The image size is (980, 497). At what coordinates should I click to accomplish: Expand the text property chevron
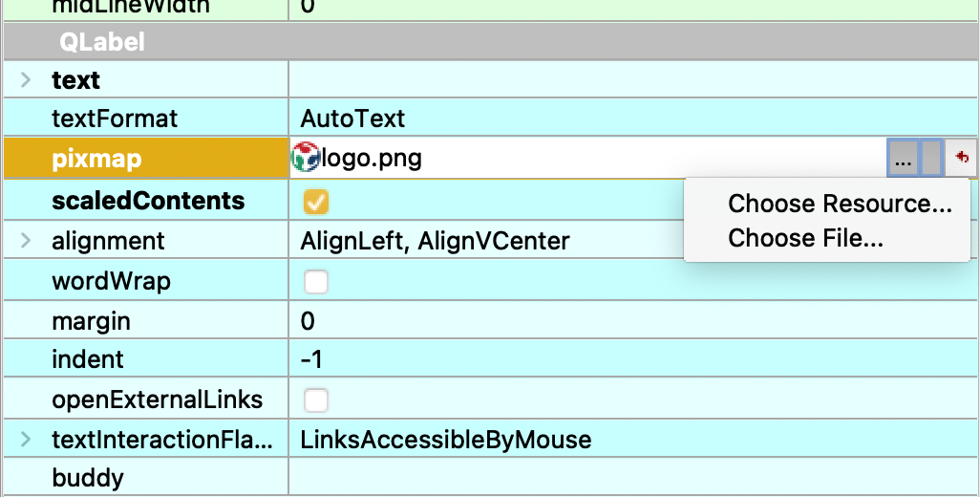(25, 79)
